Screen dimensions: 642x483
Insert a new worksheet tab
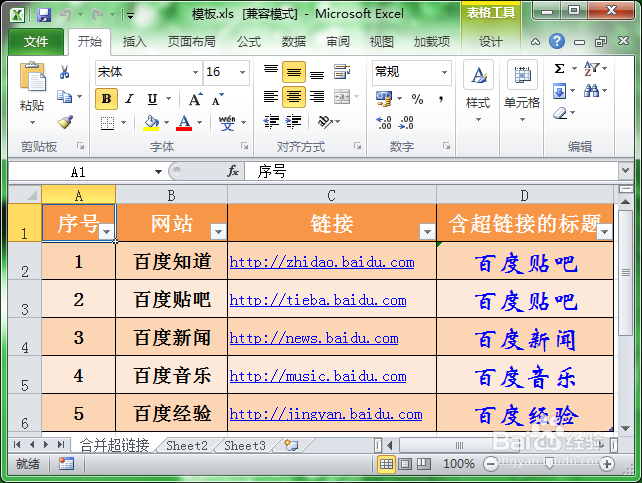pyautogui.click(x=291, y=445)
